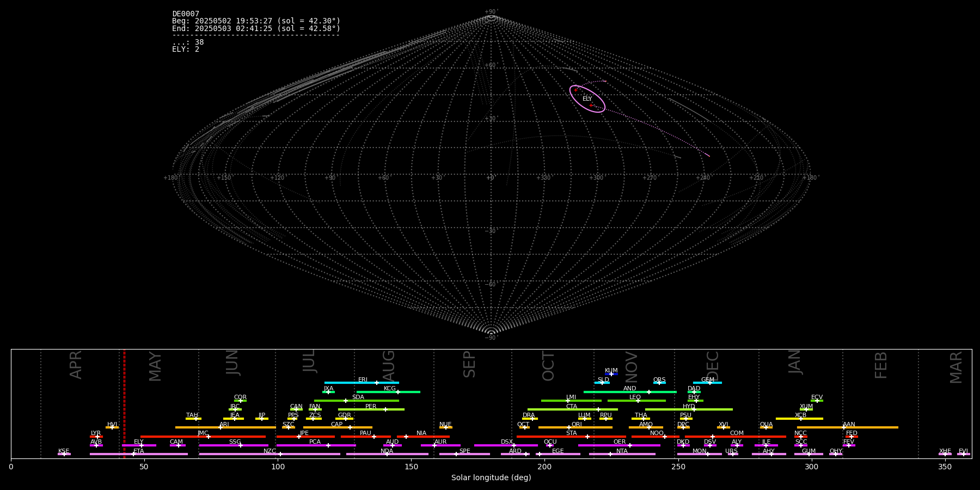The image size is (980, 490).
Task: Select the KUM shower bar
Action: point(611,374)
